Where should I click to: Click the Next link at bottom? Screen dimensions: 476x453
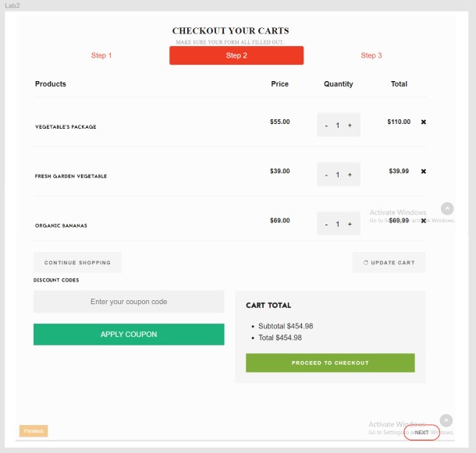coord(421,432)
